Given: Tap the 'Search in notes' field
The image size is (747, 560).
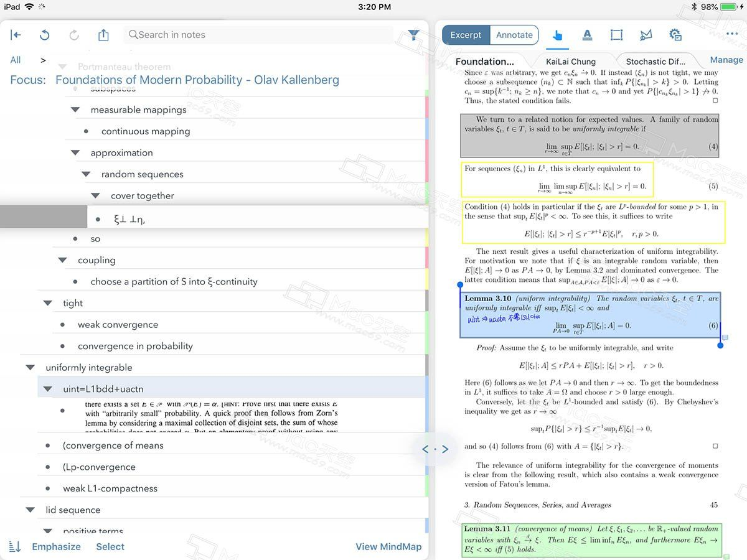Looking at the screenshot, I should point(259,35).
